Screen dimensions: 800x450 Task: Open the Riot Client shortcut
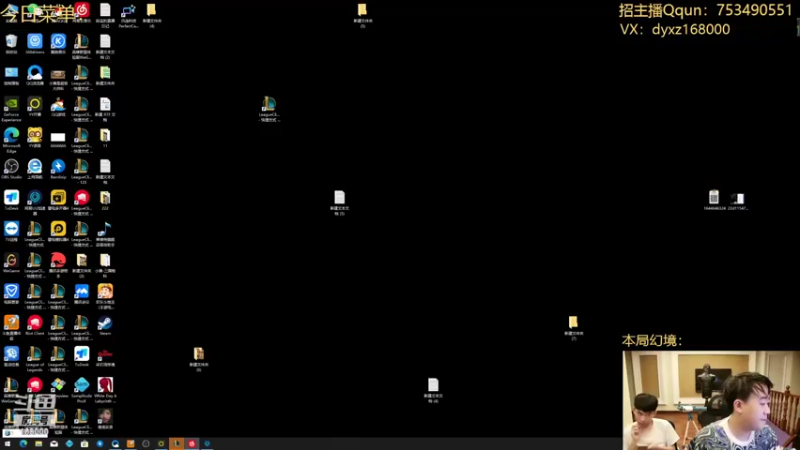click(35, 325)
